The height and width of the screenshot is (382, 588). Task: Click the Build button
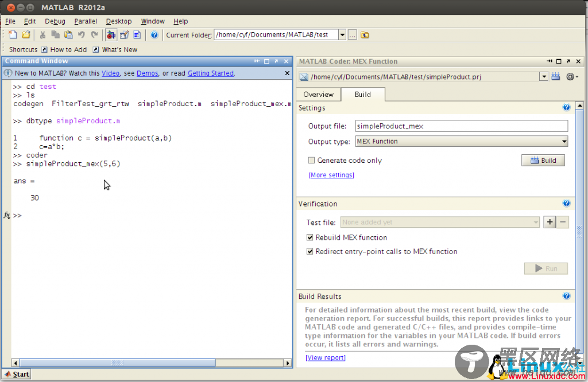543,160
